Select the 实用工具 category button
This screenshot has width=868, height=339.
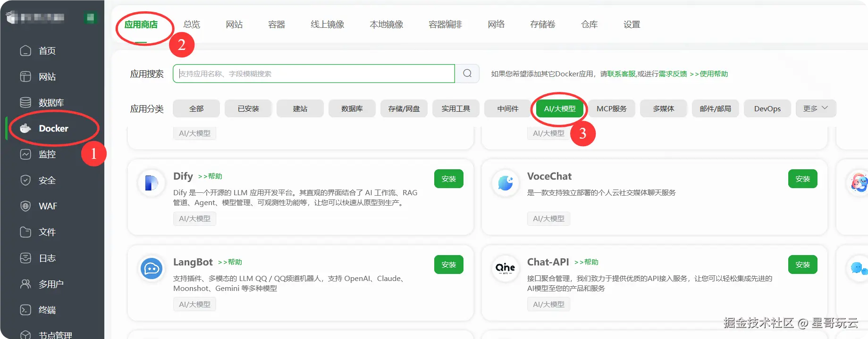[456, 108]
